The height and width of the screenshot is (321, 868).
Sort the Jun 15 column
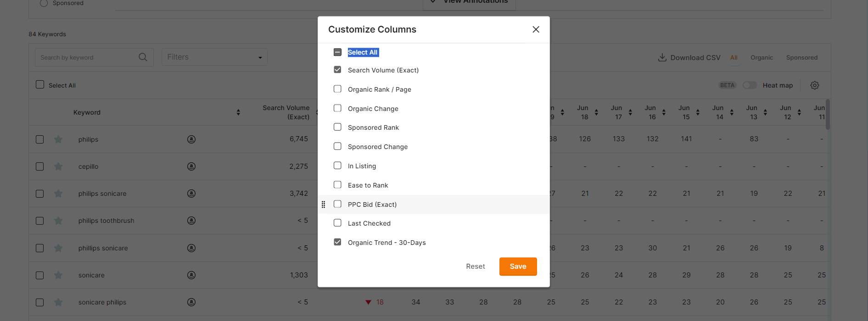[x=698, y=112]
